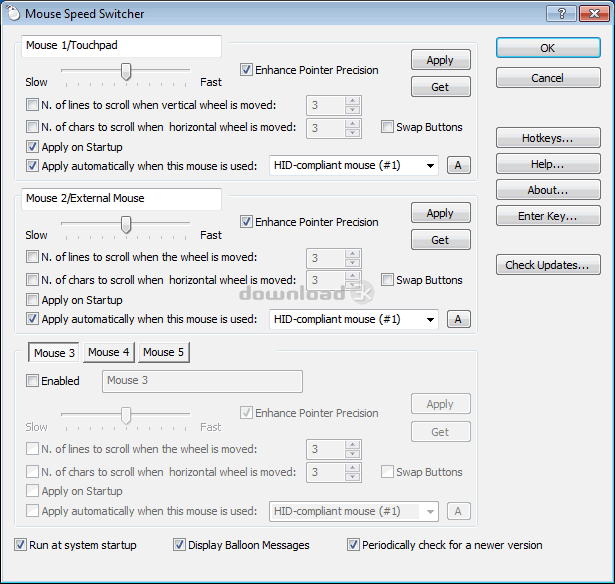Image resolution: width=615 pixels, height=584 pixels.
Task: Open HID-compliant mouse dropdown for Mouse 1/Touchpad
Action: [x=354, y=166]
